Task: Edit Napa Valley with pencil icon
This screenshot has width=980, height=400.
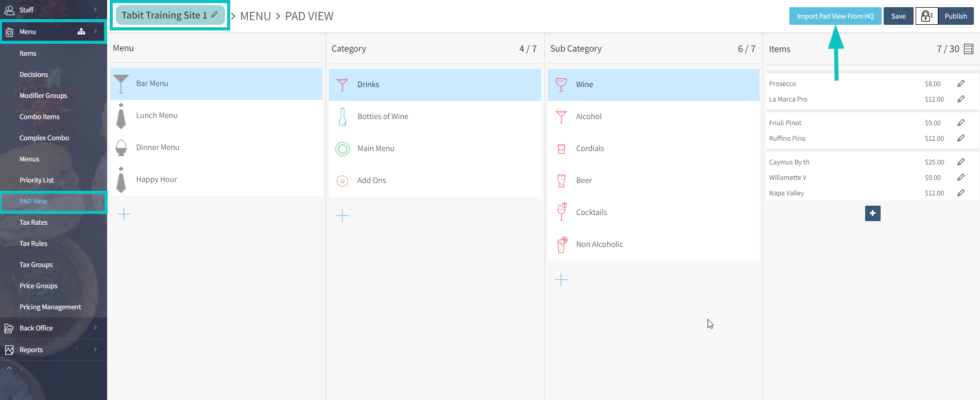Action: pos(961,193)
